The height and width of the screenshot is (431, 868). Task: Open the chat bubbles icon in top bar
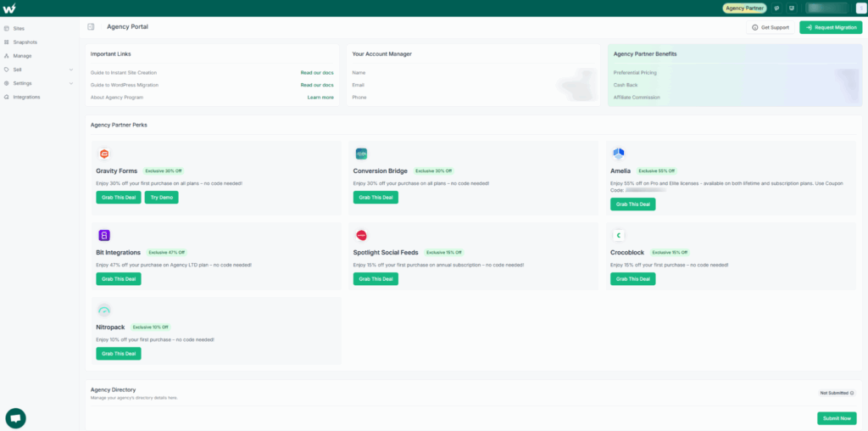776,8
